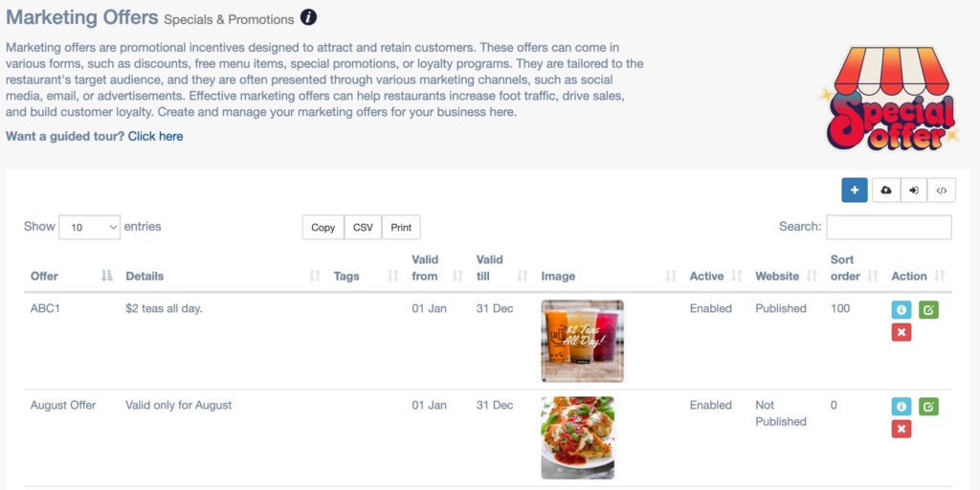The width and height of the screenshot is (980, 490).
Task: Edit the August Offer
Action: 928,406
